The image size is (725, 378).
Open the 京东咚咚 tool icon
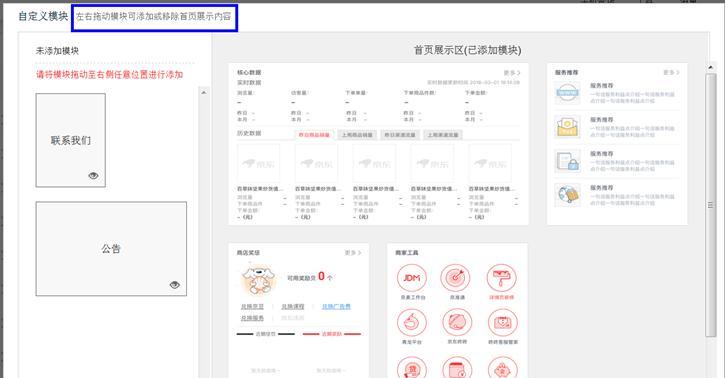pos(457,322)
